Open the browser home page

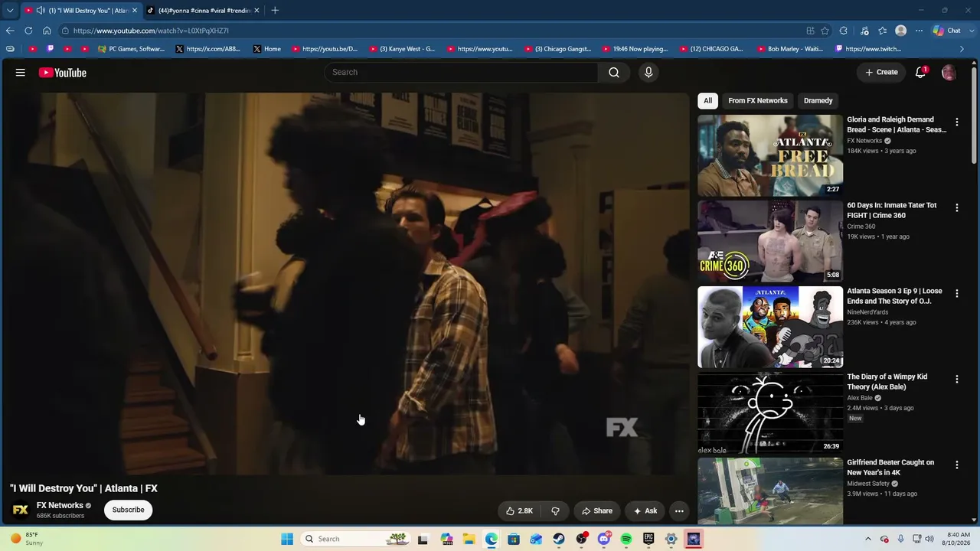(x=47, y=31)
